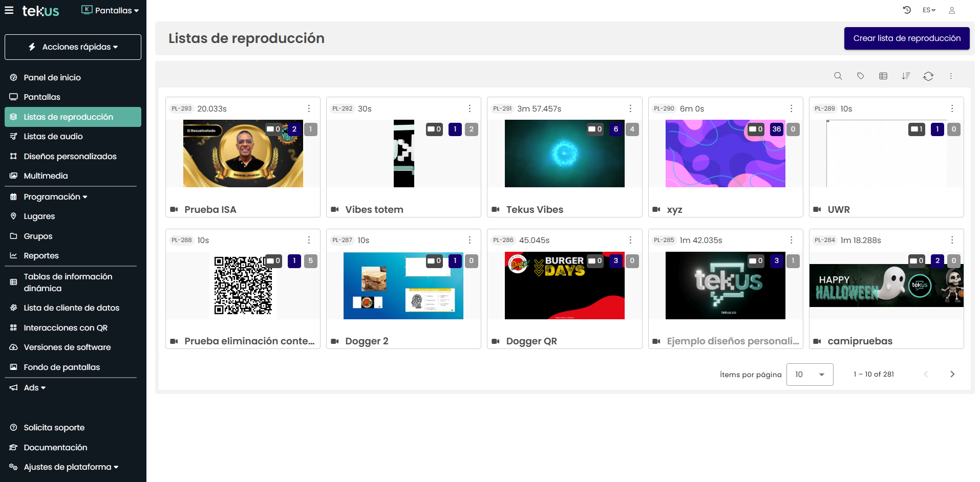Viewport: 980px width, 482px height.
Task: Open options menu for Prueba ISA card
Action: pyautogui.click(x=309, y=108)
